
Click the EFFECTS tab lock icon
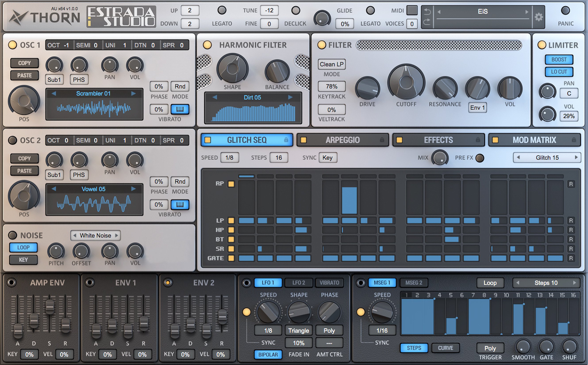coord(478,140)
